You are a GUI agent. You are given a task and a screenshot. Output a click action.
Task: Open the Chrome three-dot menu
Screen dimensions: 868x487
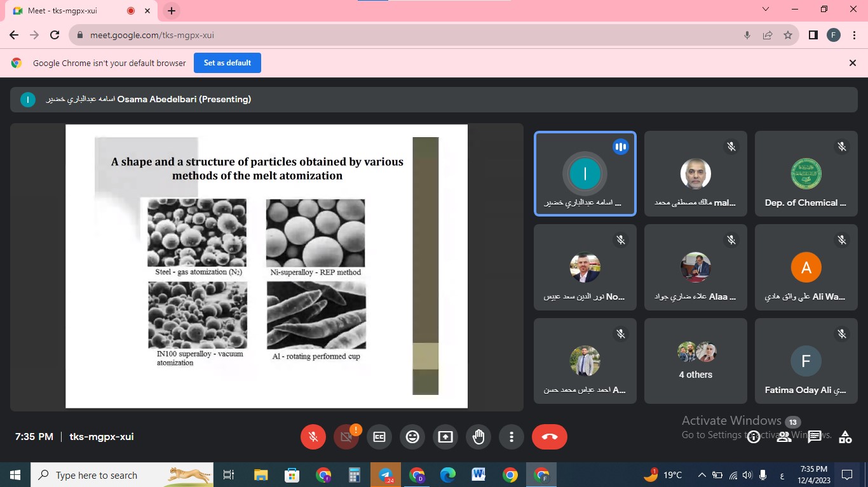point(854,35)
